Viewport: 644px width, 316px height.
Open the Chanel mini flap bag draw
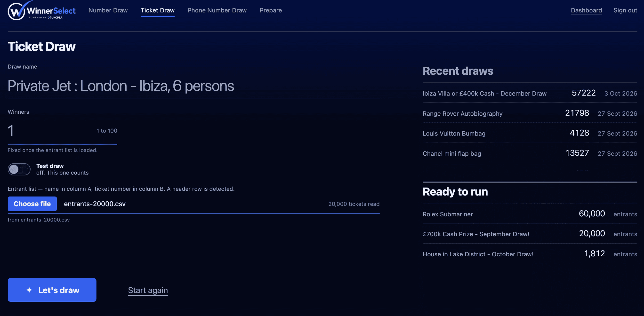click(530, 153)
